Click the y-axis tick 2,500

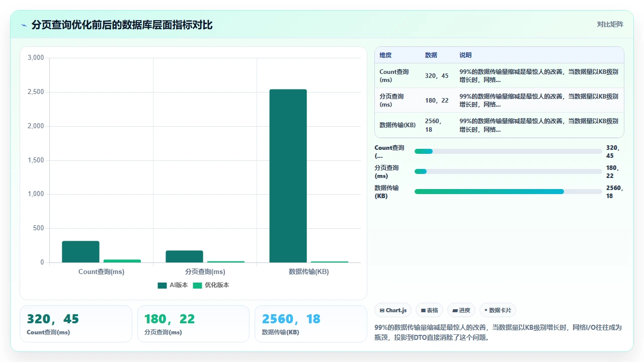(36, 92)
